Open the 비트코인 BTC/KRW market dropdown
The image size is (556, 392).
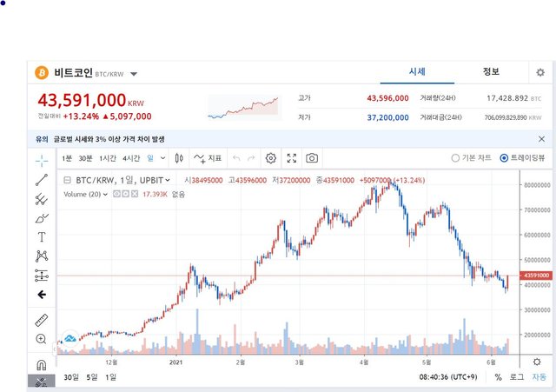pos(134,74)
